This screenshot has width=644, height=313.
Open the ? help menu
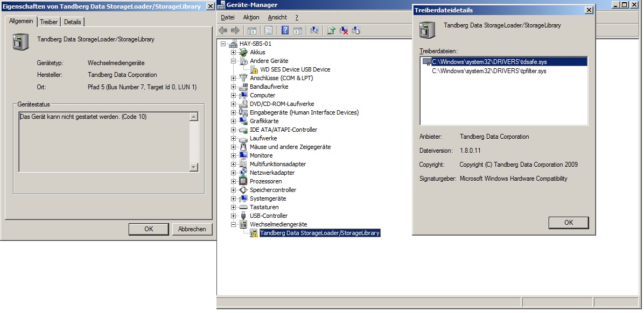point(297,17)
